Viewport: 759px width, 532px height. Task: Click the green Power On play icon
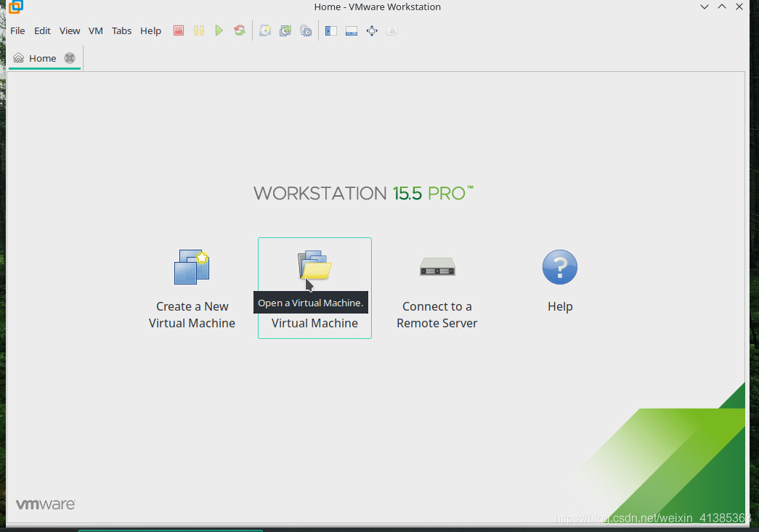[219, 31]
